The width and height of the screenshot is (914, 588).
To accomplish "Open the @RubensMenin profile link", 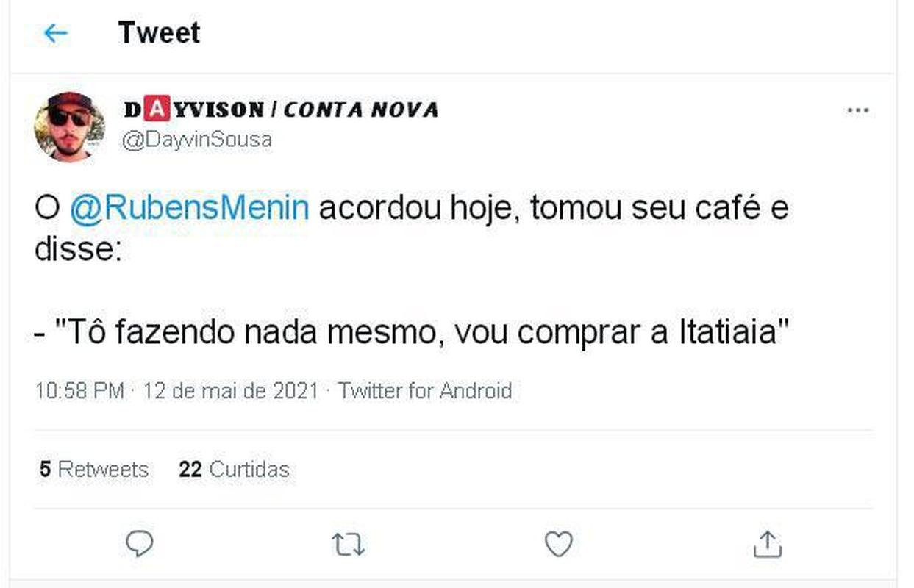I will click(x=190, y=207).
